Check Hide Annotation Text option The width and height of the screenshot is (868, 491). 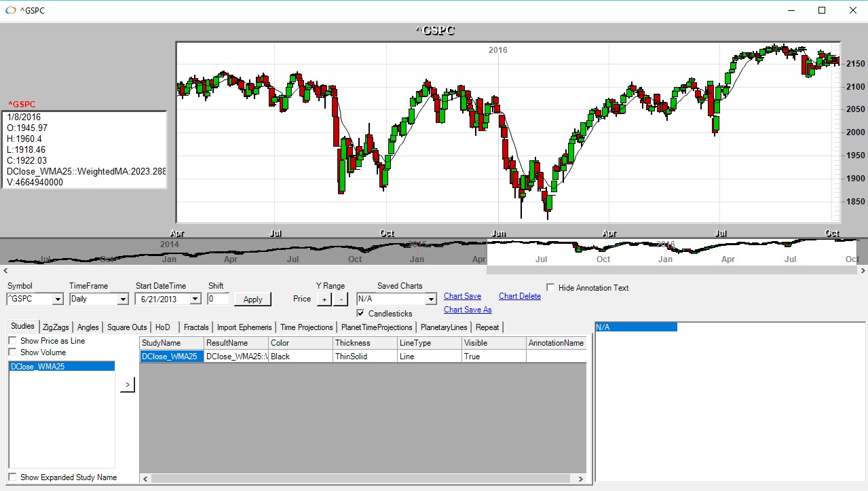tap(550, 288)
